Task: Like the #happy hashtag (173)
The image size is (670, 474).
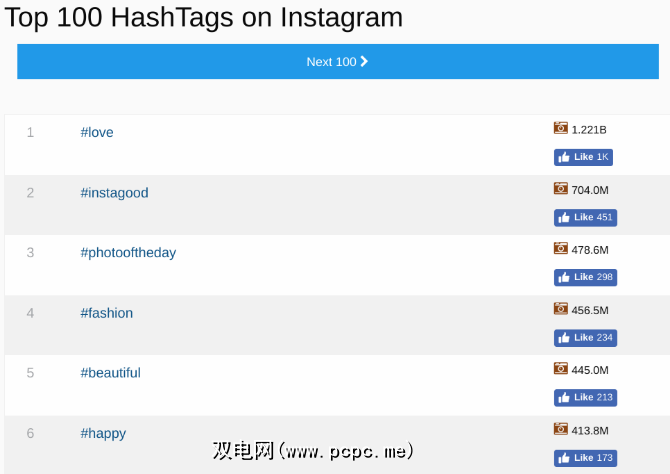Action: pyautogui.click(x=585, y=458)
